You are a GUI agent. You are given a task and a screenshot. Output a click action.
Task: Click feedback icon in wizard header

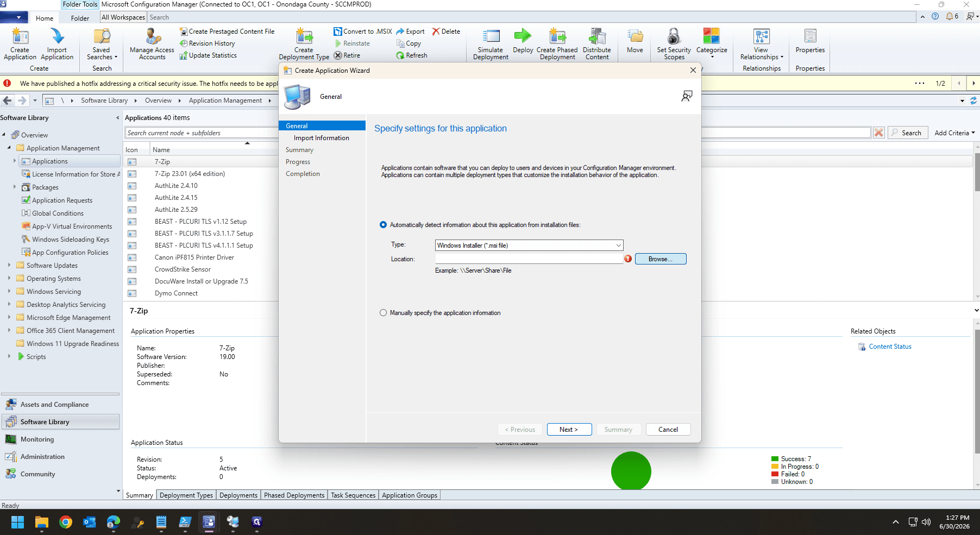687,96
